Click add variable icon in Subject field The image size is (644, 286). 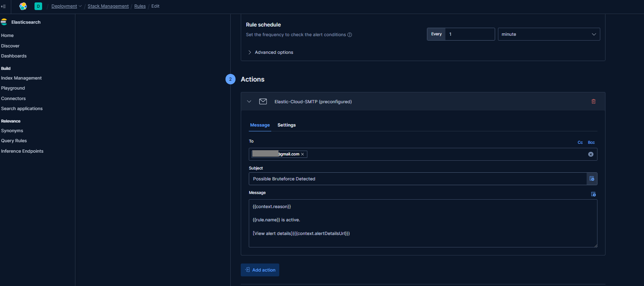pos(592,179)
